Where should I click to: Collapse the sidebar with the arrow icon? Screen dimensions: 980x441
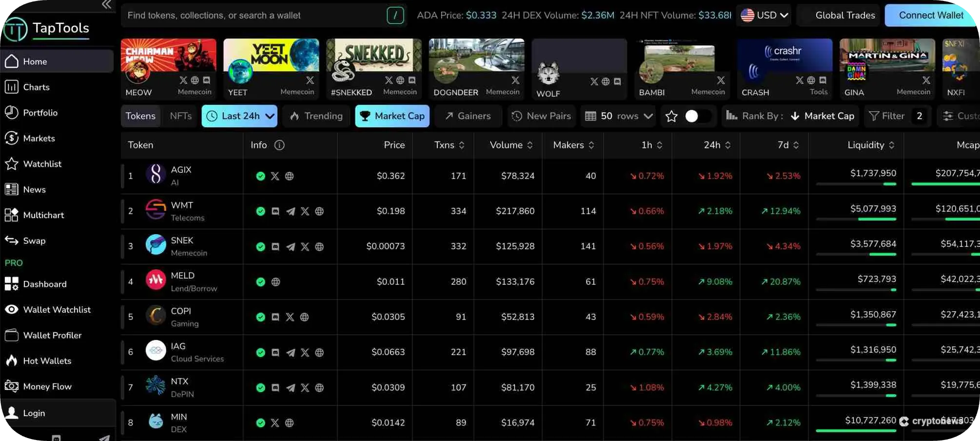pos(106,5)
